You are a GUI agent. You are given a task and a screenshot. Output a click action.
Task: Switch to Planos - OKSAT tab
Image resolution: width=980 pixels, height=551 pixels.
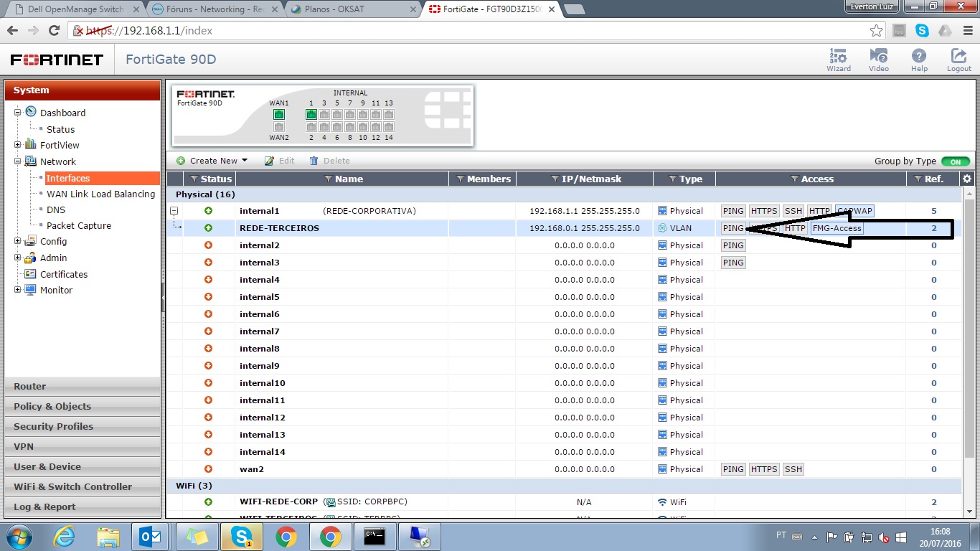pos(353,9)
